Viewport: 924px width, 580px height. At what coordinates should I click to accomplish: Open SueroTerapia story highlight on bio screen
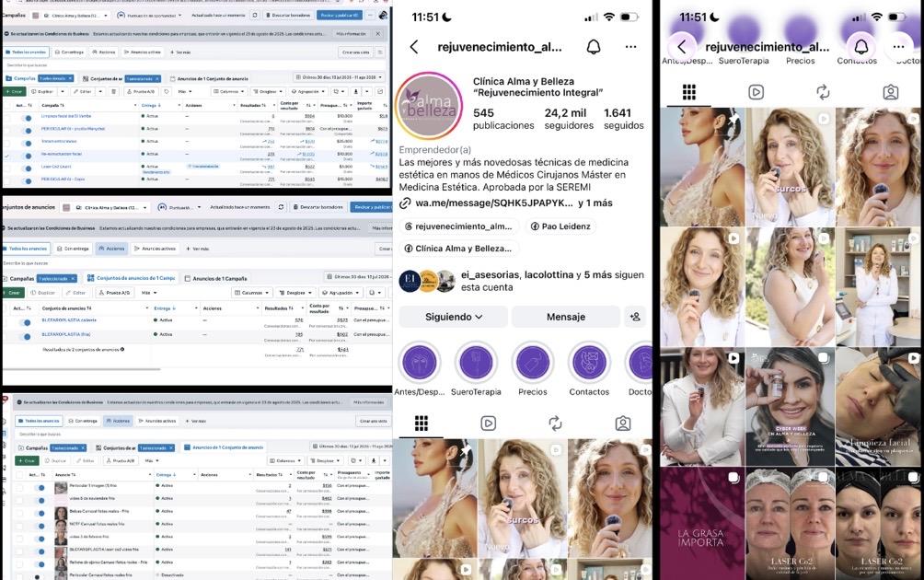click(476, 363)
